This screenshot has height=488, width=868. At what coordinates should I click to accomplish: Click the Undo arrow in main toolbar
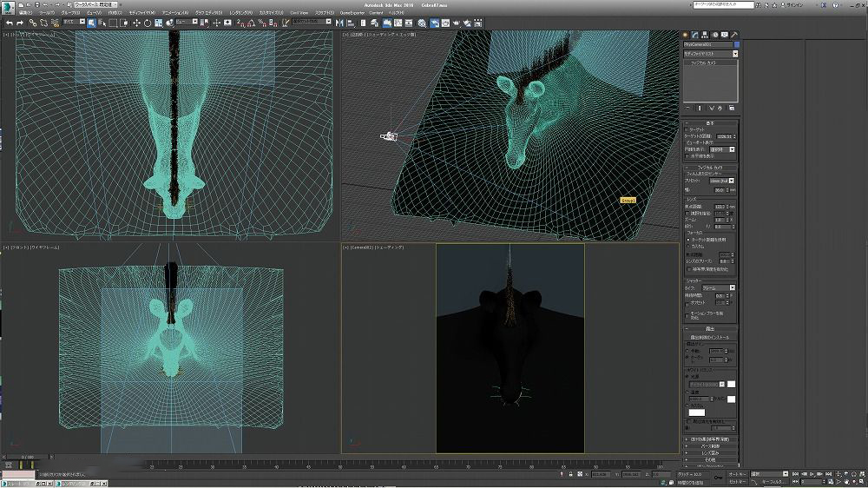click(x=9, y=23)
